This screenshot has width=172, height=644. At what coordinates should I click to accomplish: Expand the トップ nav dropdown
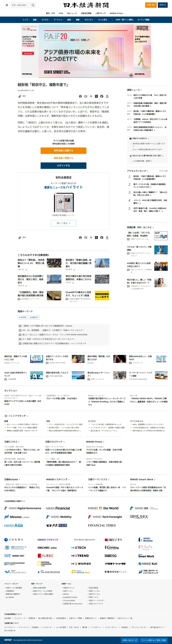tap(26, 20)
